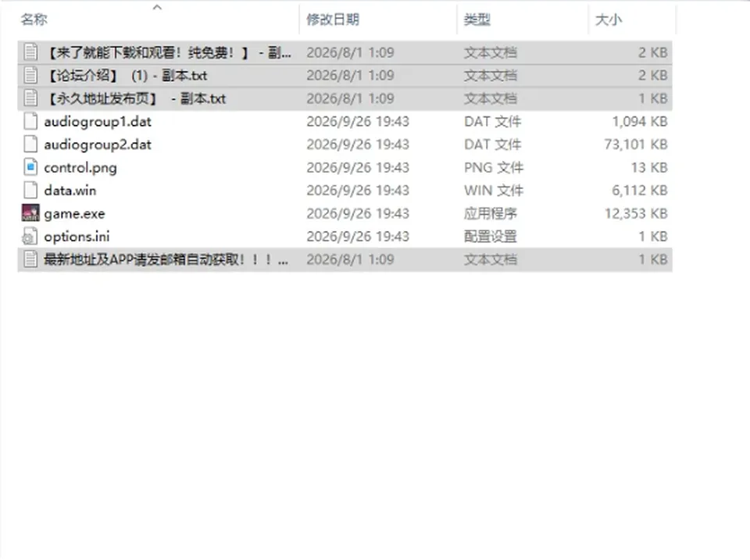This screenshot has width=750, height=560.
Task: Click the date of 【论坛介绍】 file
Action: (x=350, y=76)
